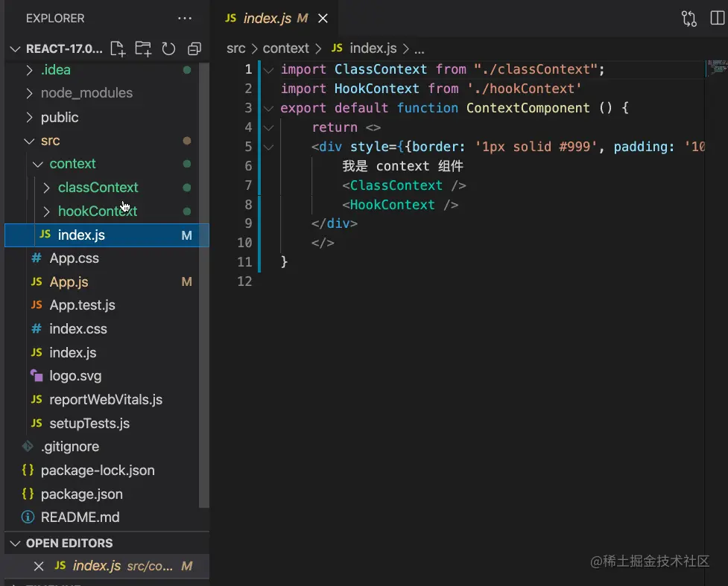The image size is (728, 586).
Task: Click the './hookContext' import string
Action: pos(524,89)
